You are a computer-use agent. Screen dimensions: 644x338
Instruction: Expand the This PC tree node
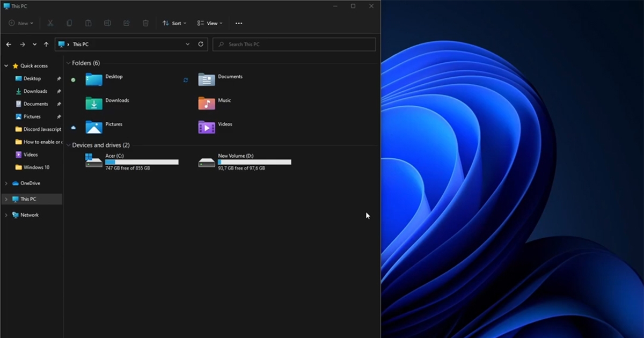click(x=6, y=199)
